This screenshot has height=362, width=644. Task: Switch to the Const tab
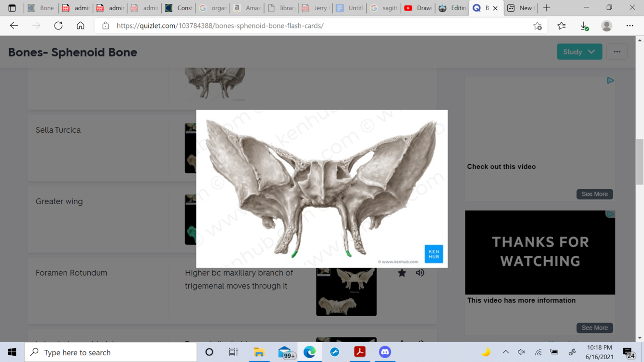coord(178,8)
